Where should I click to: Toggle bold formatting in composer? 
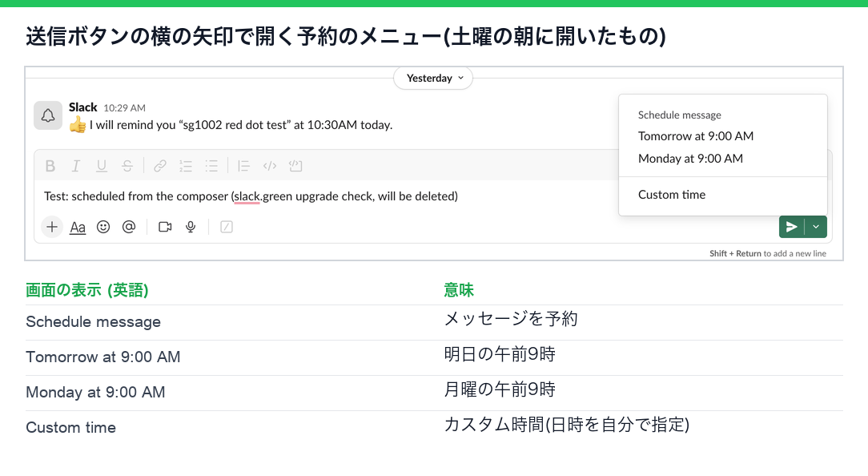tap(50, 166)
